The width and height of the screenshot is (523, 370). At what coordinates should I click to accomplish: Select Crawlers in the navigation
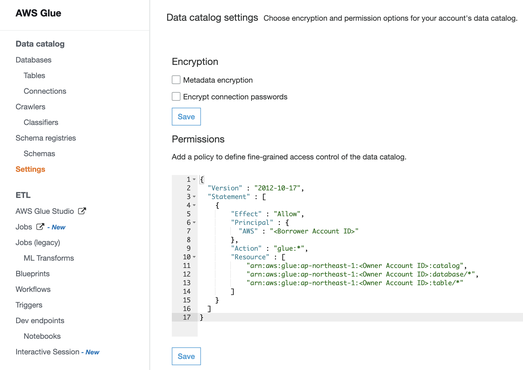[x=30, y=107]
